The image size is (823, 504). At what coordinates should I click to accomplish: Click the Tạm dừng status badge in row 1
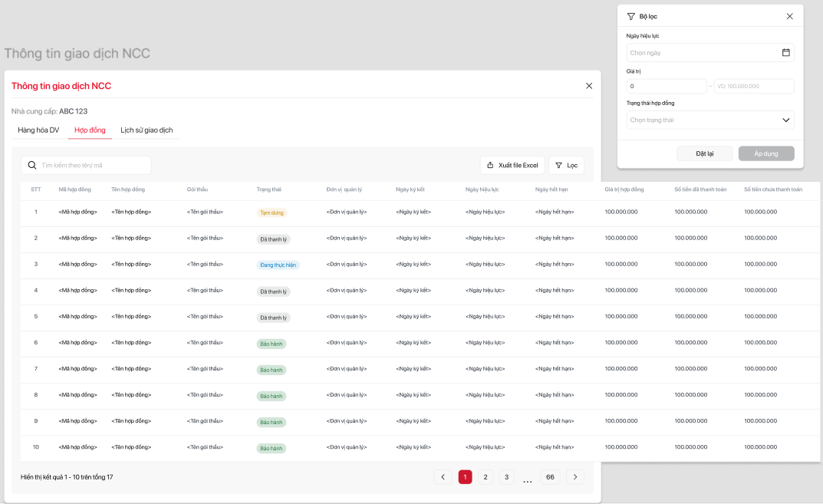(x=272, y=212)
